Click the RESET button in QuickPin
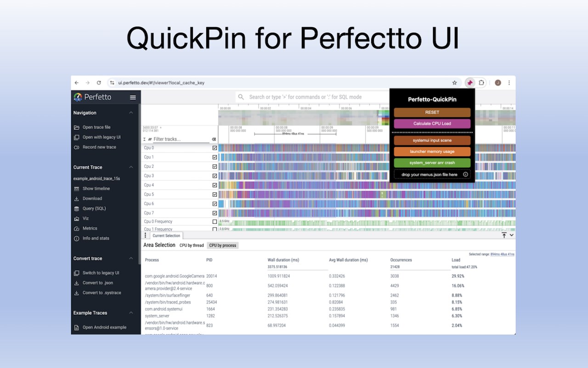This screenshot has height=368, width=588. [432, 112]
